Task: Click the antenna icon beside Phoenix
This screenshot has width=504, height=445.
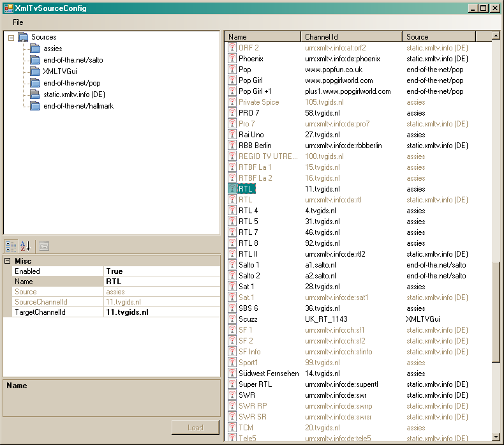Action: coord(232,59)
